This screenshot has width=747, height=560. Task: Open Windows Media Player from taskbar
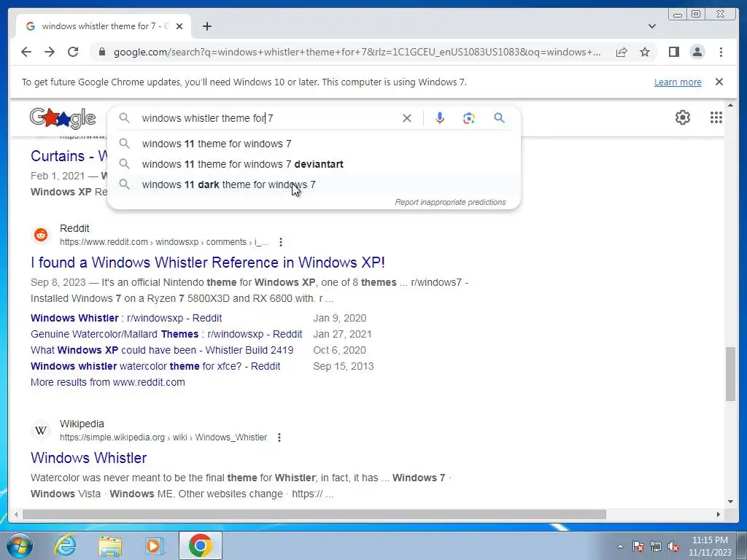tap(154, 545)
